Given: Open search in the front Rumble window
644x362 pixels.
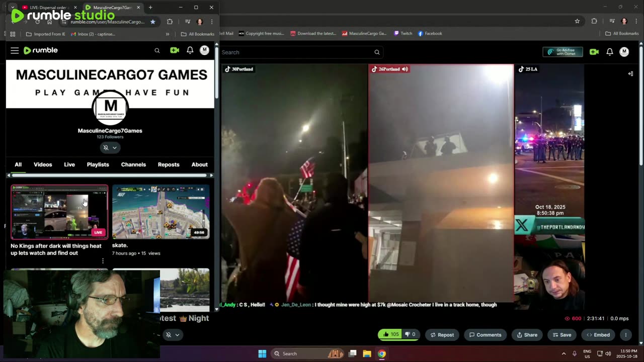Looking at the screenshot, I should (157, 50).
